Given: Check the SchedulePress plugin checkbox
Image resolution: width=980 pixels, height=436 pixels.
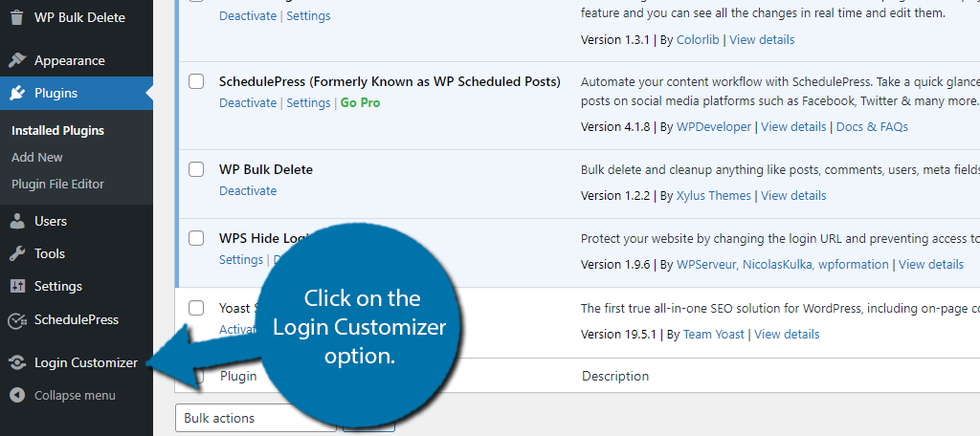Looking at the screenshot, I should [196, 81].
